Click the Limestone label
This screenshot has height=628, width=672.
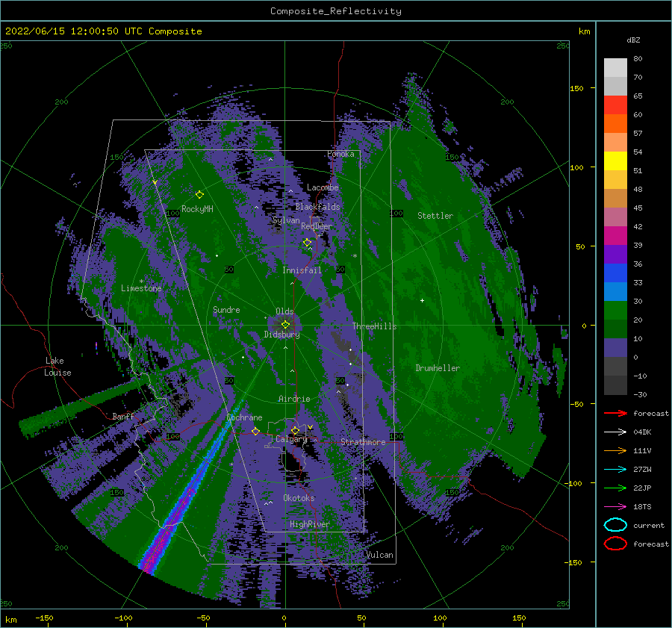pyautogui.click(x=141, y=288)
